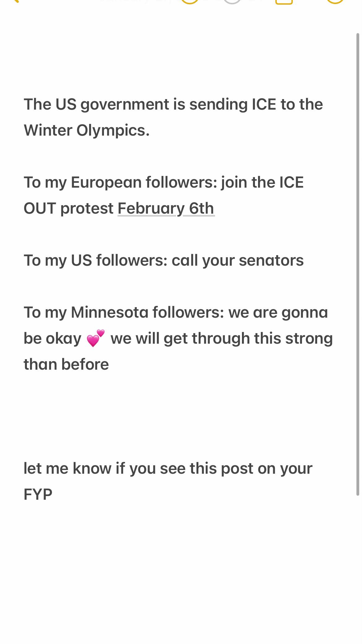Image resolution: width=362 pixels, height=644 pixels.
Task: Place cursor on the 'than before' line
Action: pyautogui.click(x=66, y=364)
